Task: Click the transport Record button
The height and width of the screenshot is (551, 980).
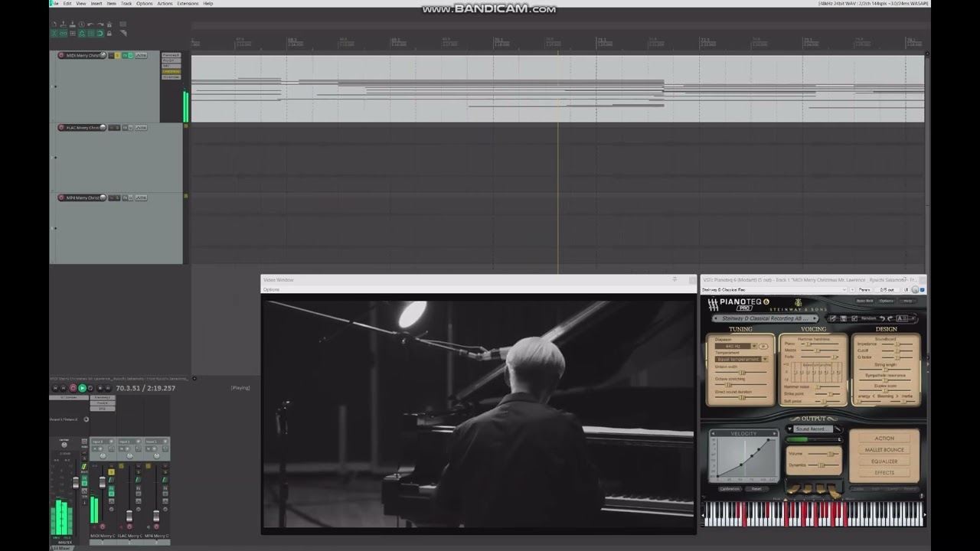Action: tap(73, 388)
